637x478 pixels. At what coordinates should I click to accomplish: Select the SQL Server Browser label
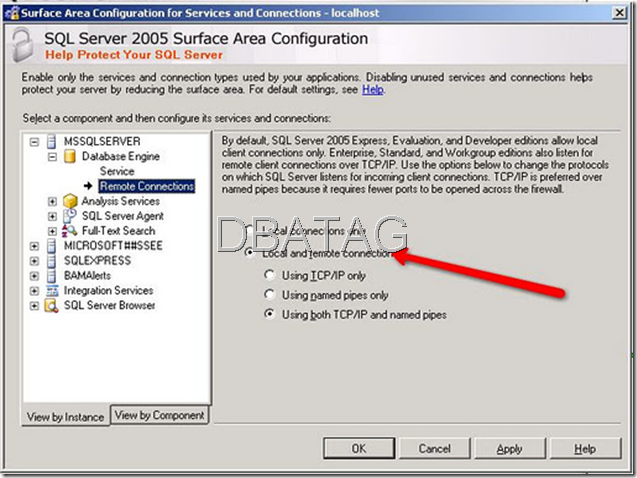click(x=109, y=305)
